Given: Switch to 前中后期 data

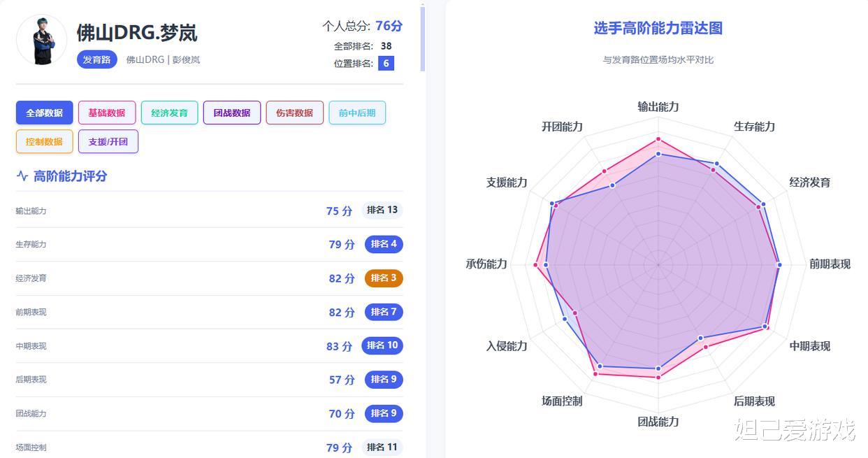Looking at the screenshot, I should 357,113.
